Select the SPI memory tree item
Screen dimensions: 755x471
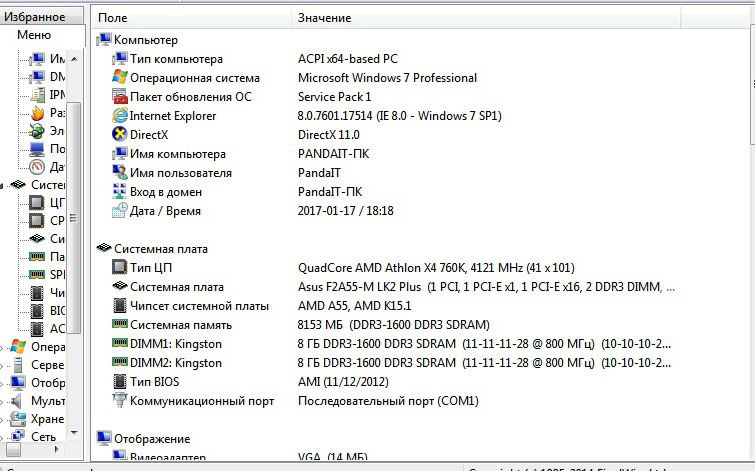[x=47, y=275]
